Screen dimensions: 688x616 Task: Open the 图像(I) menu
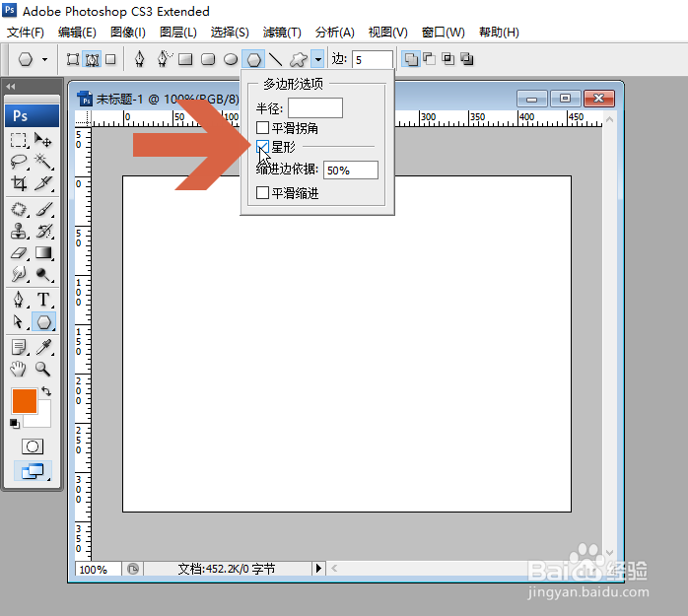tap(128, 32)
